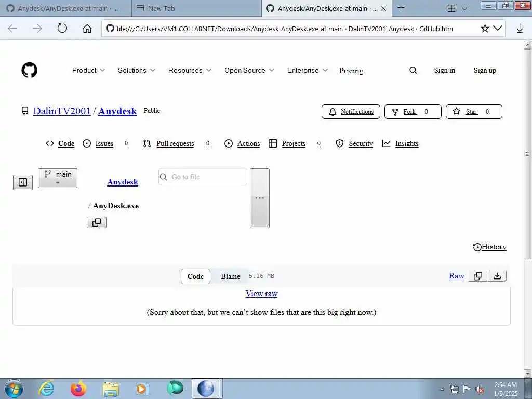Click the Action Center flag tray icon
532x399 pixels.
coord(467,390)
